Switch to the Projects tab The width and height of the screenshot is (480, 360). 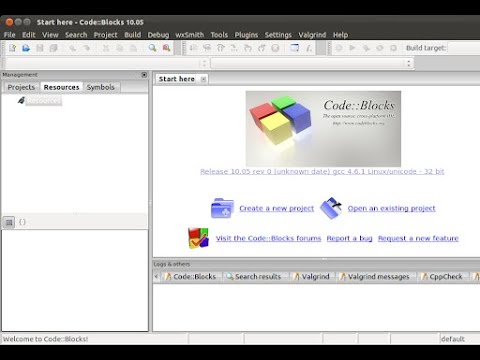21,87
